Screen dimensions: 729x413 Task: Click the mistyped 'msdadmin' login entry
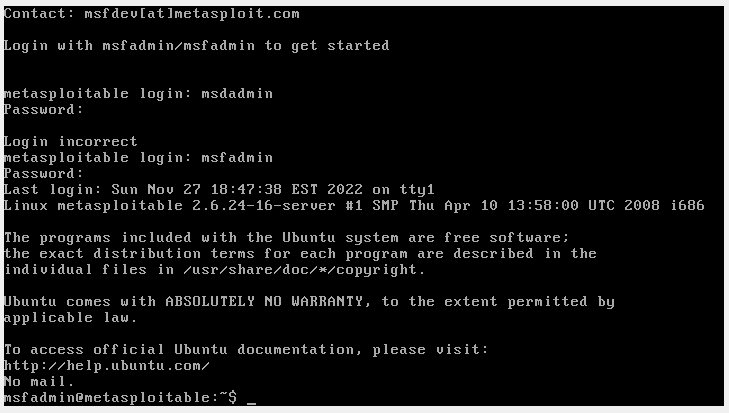[x=237, y=93]
